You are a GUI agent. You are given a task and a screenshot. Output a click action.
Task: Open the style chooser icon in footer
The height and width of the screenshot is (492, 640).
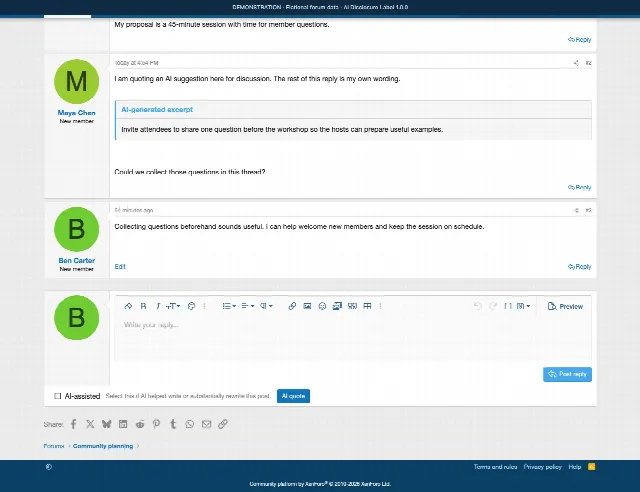(49, 467)
